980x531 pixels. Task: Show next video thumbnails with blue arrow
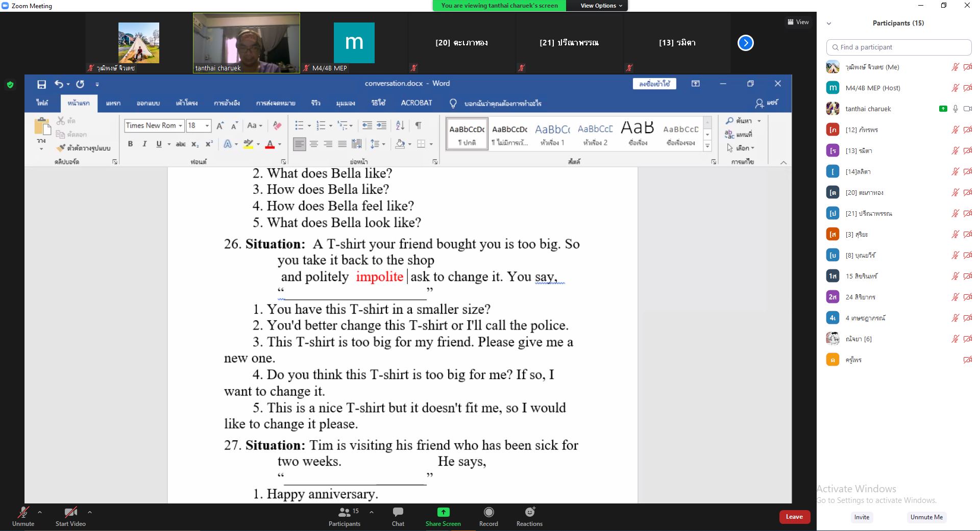tap(745, 43)
